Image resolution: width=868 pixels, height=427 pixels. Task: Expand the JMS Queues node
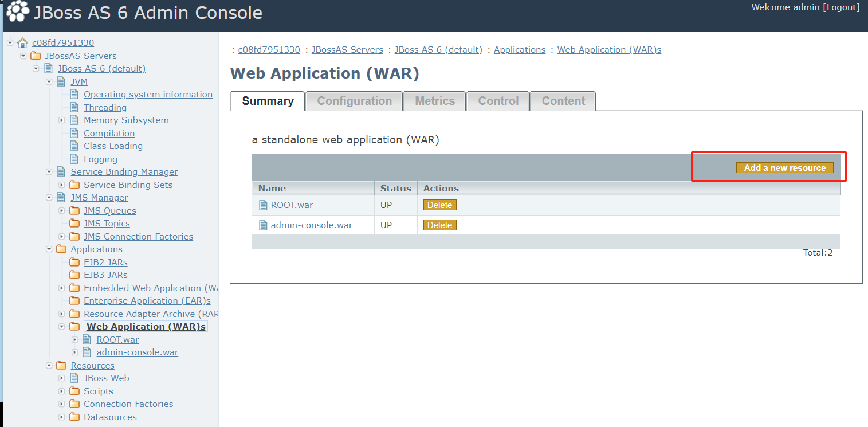point(62,210)
